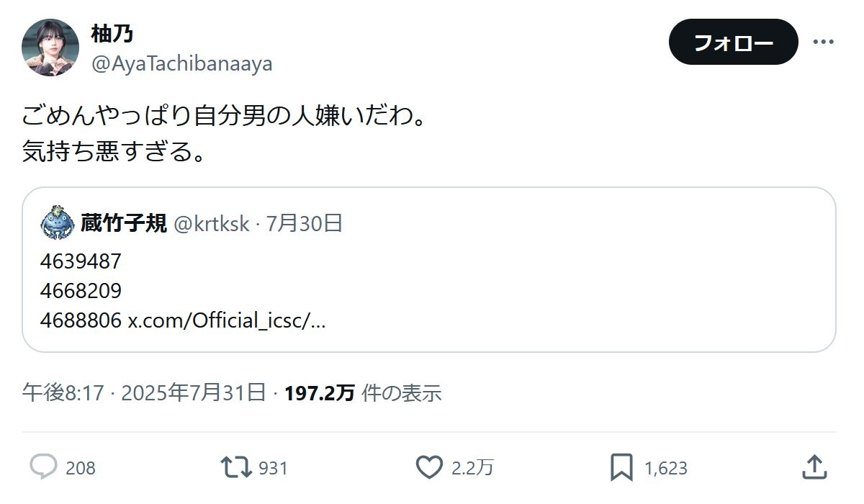This screenshot has width=864, height=504.
Task: Click the @krtksk handle in quote
Action: pyautogui.click(x=211, y=223)
